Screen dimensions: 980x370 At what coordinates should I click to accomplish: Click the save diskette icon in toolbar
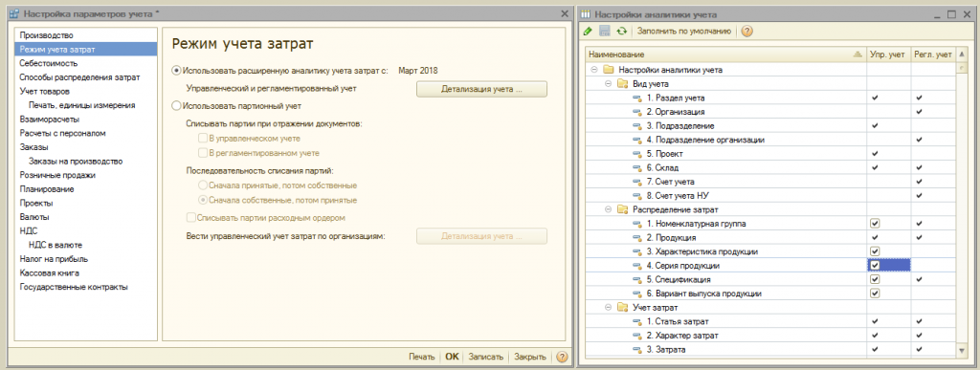click(605, 31)
